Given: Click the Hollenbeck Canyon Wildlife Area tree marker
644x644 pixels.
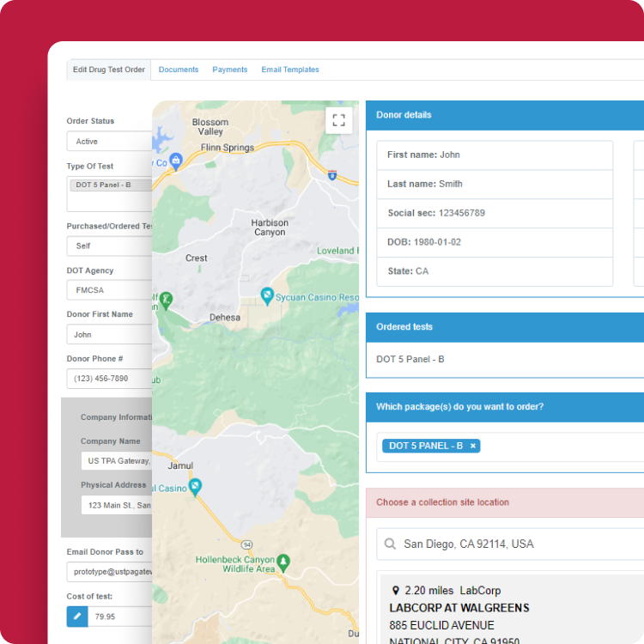Looking at the screenshot, I should point(283,562).
